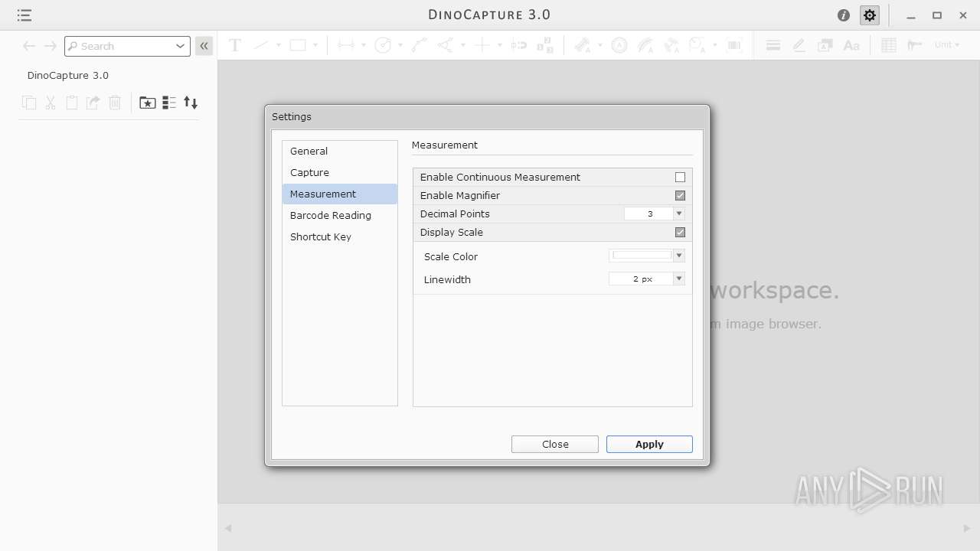Expand the rectangle tool dropdown arrow
Screen dimensions: 980x551
coord(315,45)
